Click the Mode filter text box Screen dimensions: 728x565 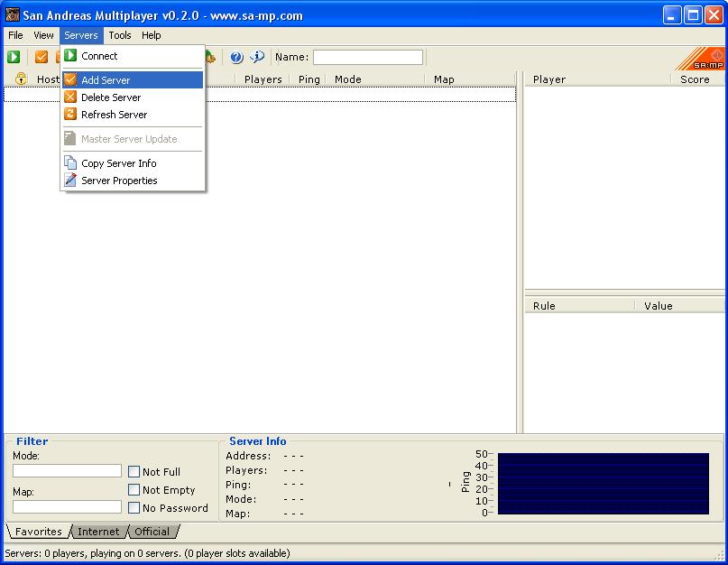(x=68, y=470)
